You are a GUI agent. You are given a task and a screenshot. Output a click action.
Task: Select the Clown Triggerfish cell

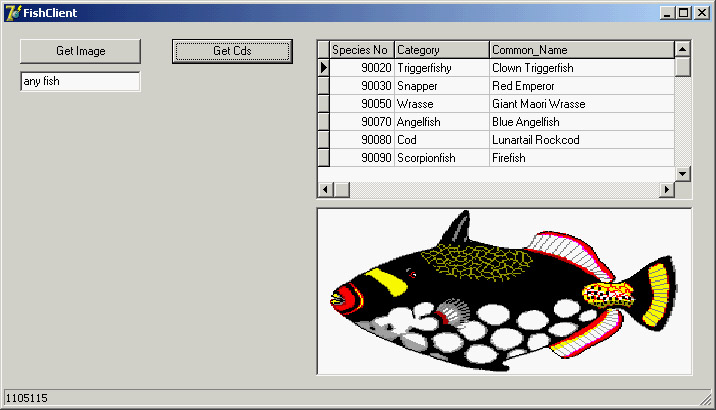[581, 68]
